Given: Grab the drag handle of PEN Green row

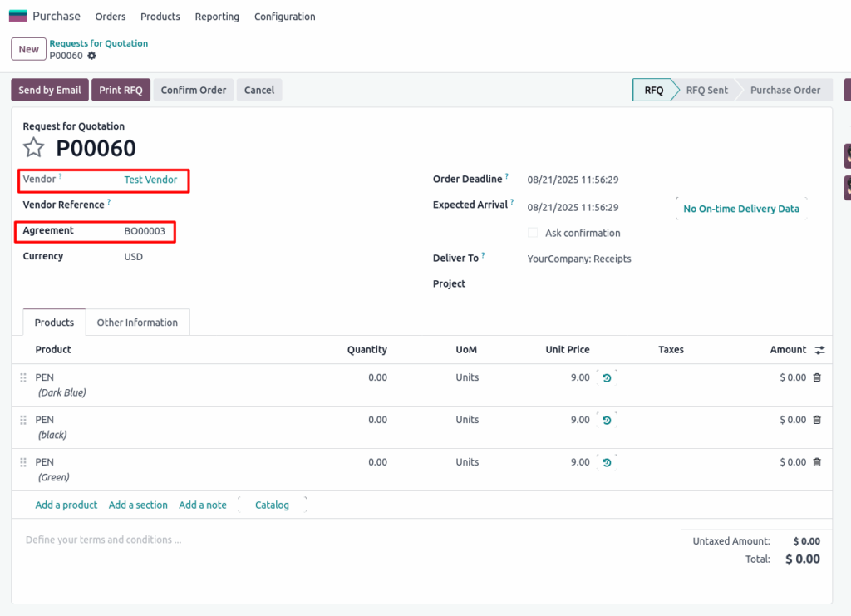Looking at the screenshot, I should tap(23, 462).
